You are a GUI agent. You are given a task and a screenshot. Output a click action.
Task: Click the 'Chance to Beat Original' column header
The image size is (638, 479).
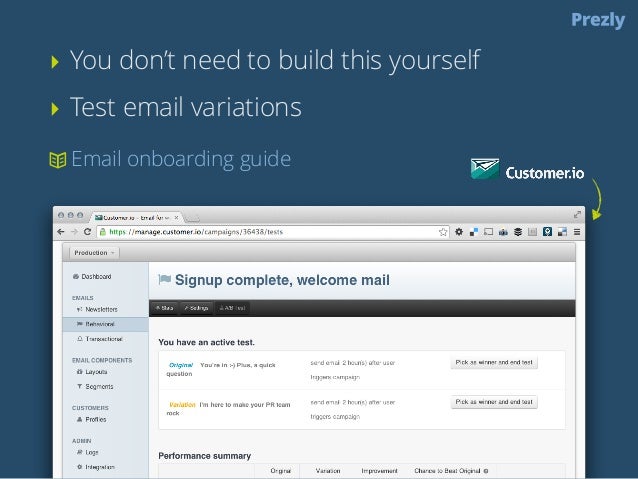[x=447, y=471]
